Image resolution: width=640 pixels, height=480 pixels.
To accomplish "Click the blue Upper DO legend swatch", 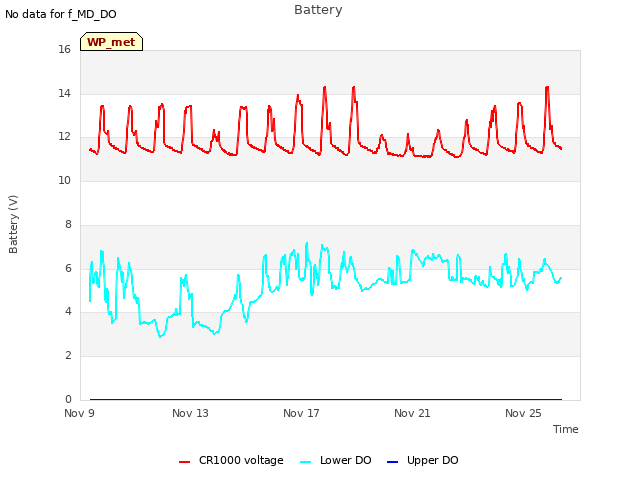I will click(x=392, y=462).
